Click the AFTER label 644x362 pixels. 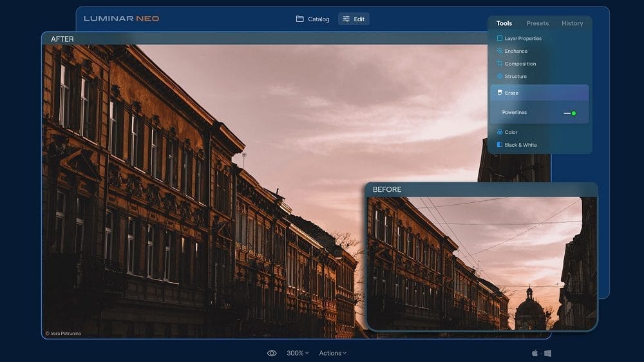tap(62, 39)
